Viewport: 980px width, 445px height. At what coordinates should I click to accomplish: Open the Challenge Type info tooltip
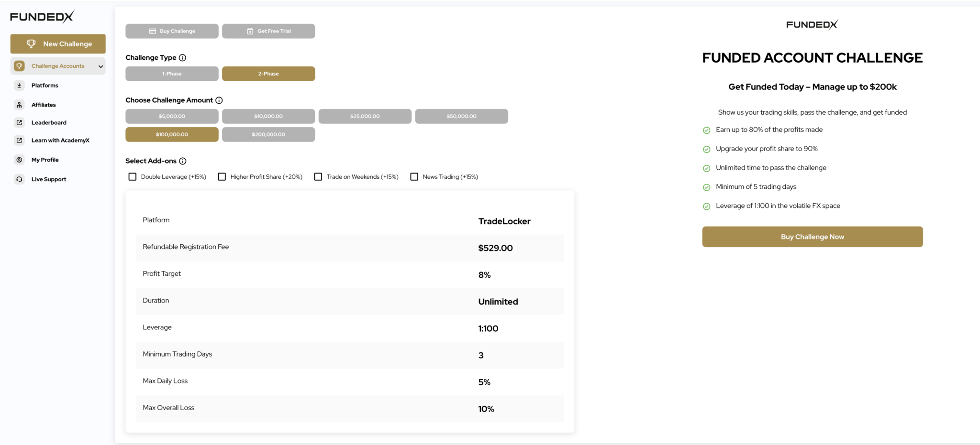[x=183, y=57]
